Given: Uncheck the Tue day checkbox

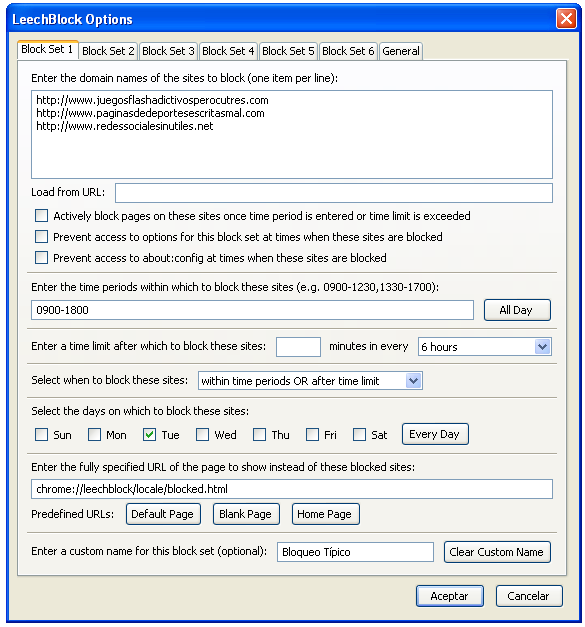Looking at the screenshot, I should coord(149,435).
